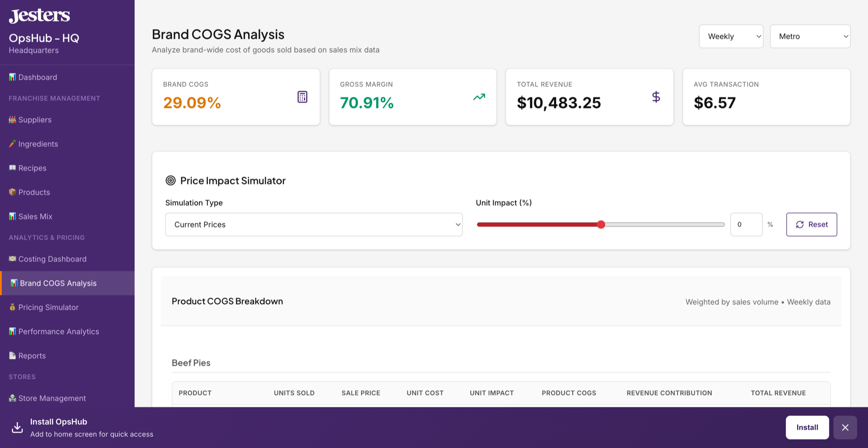Open the Dashboard menu item
868x448 pixels.
[x=37, y=77]
